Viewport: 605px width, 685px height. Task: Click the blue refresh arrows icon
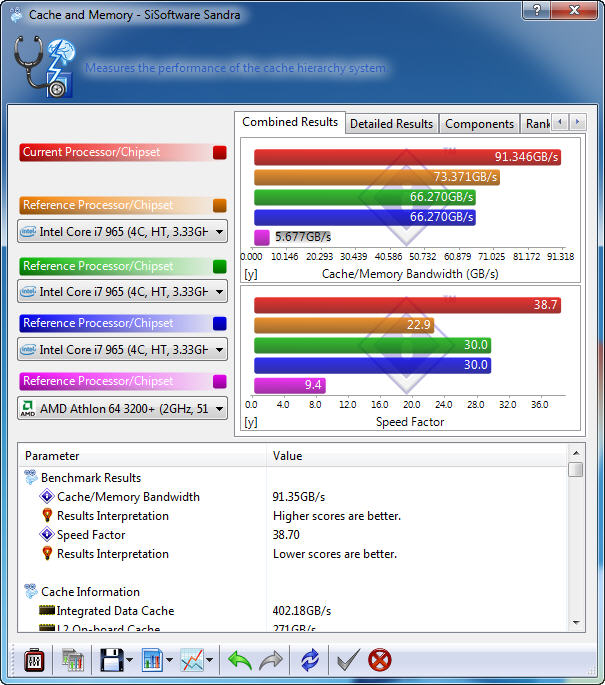pos(310,660)
